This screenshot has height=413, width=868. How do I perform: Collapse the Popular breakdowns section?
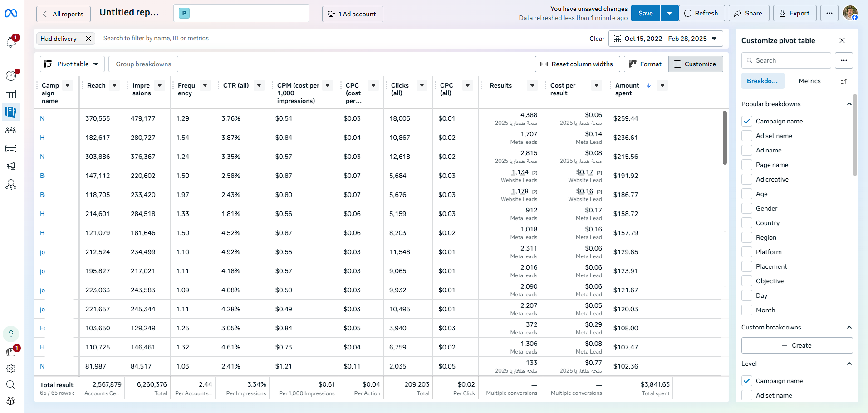coord(849,104)
